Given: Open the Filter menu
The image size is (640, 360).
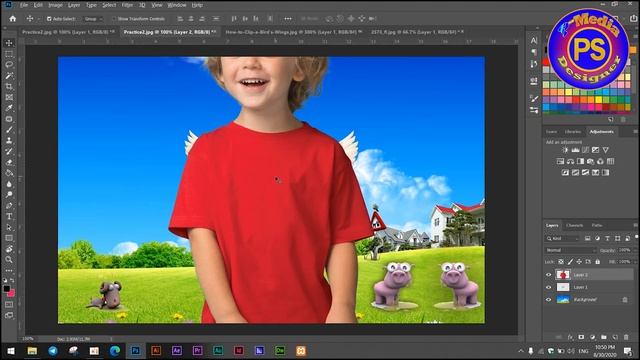Looking at the screenshot, I should pos(127,5).
